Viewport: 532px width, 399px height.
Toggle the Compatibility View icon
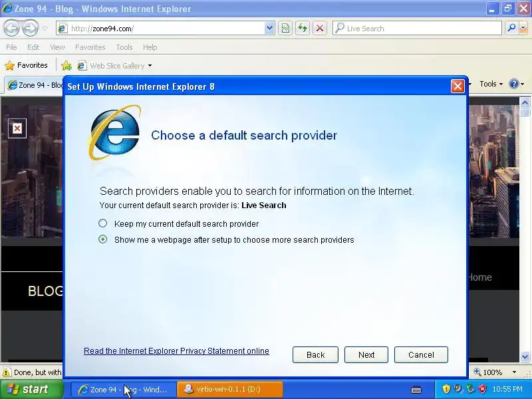click(x=285, y=29)
